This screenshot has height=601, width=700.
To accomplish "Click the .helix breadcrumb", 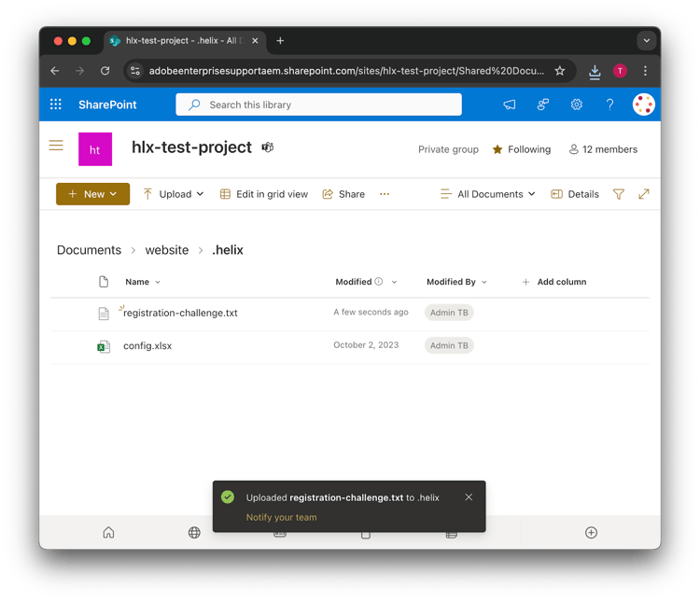I will point(228,250).
